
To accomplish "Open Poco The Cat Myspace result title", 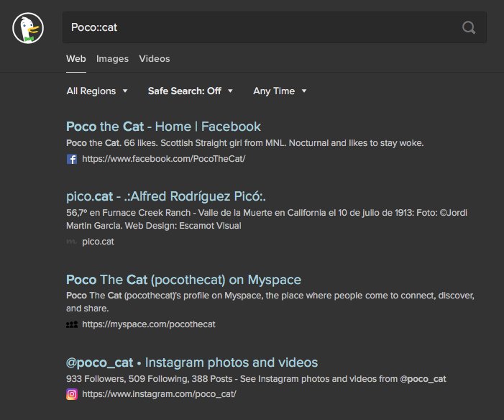I will (x=183, y=279).
